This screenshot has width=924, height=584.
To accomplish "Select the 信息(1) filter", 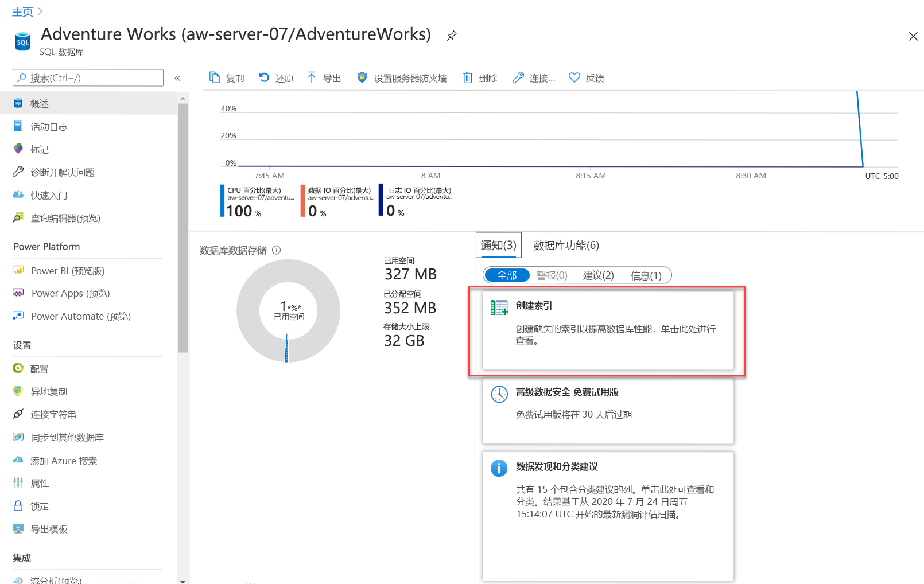I will [x=646, y=275].
